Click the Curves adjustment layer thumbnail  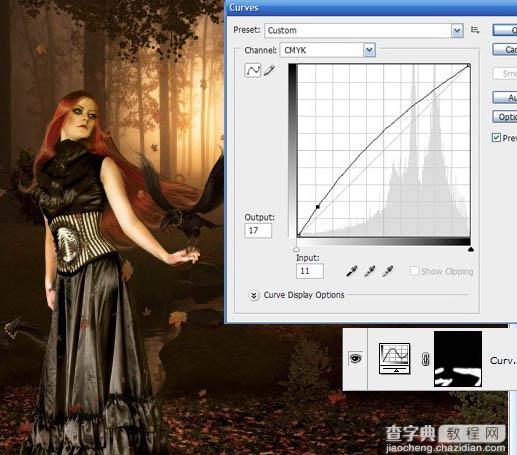tap(395, 358)
